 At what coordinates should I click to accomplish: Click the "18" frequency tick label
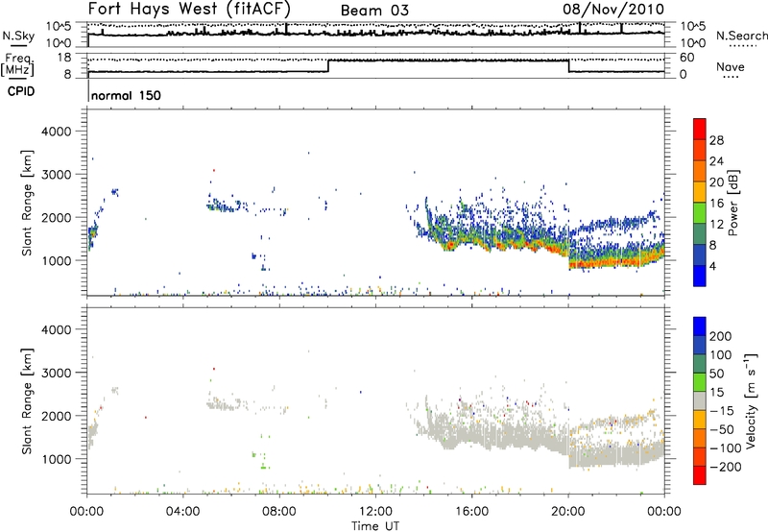[64, 58]
